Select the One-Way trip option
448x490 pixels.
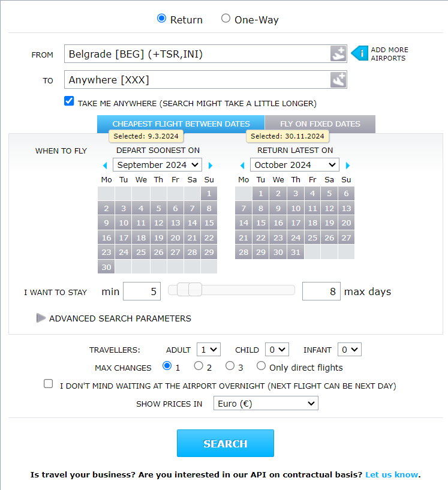[x=225, y=19]
